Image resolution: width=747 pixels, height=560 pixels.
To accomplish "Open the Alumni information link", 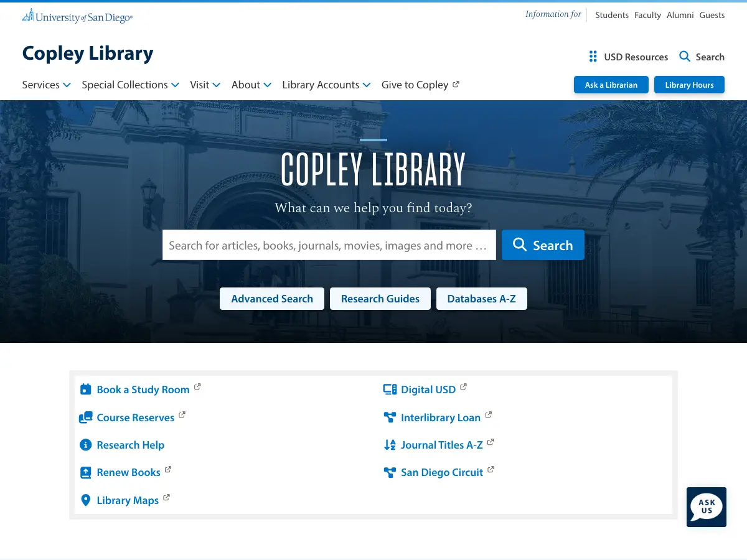I will point(680,15).
